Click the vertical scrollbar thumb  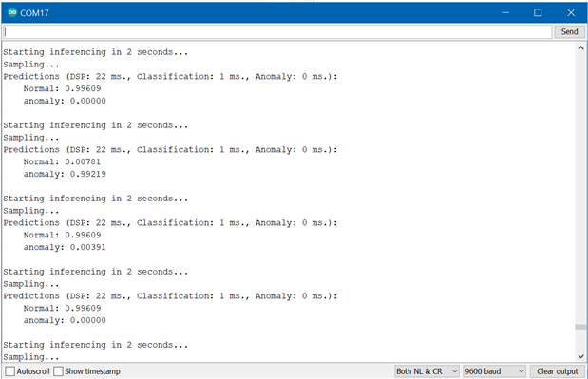[x=580, y=327]
